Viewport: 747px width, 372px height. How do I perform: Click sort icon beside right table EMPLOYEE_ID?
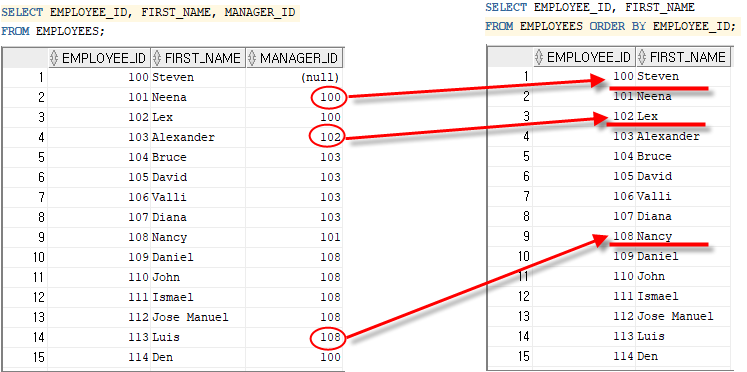[x=540, y=58]
